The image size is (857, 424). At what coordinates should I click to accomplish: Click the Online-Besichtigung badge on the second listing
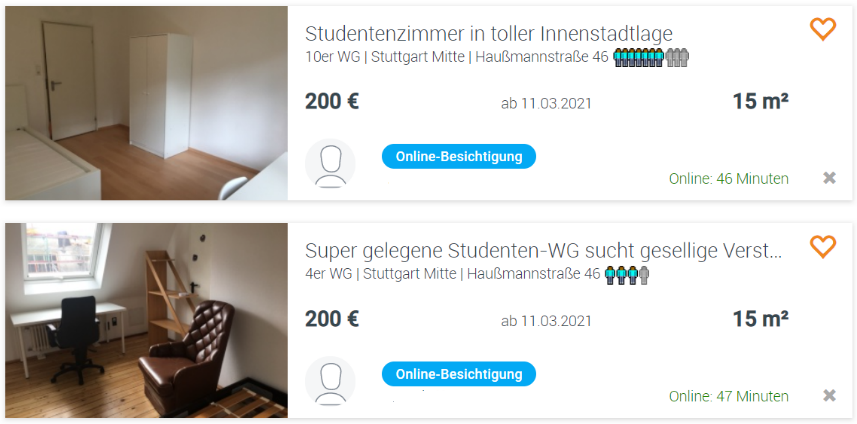click(x=459, y=374)
